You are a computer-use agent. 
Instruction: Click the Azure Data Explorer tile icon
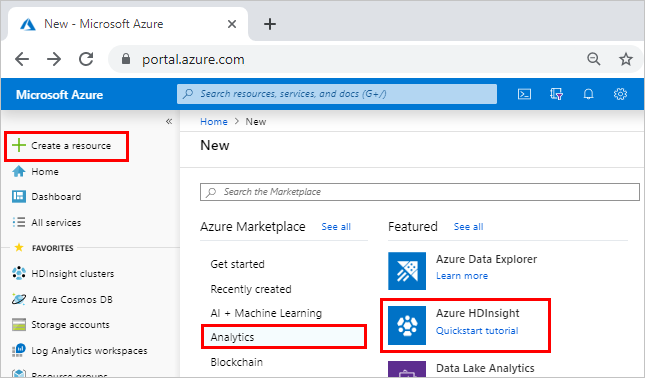tap(407, 271)
